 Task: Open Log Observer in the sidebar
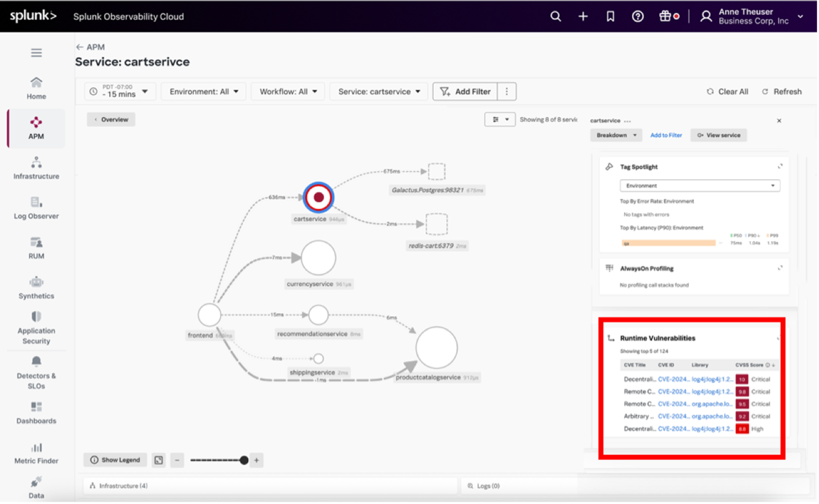pos(36,208)
